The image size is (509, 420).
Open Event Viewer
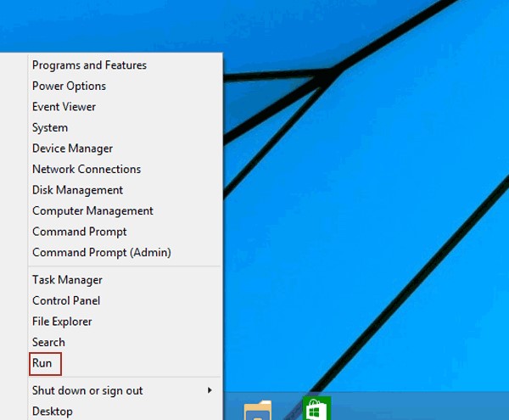[x=64, y=107]
